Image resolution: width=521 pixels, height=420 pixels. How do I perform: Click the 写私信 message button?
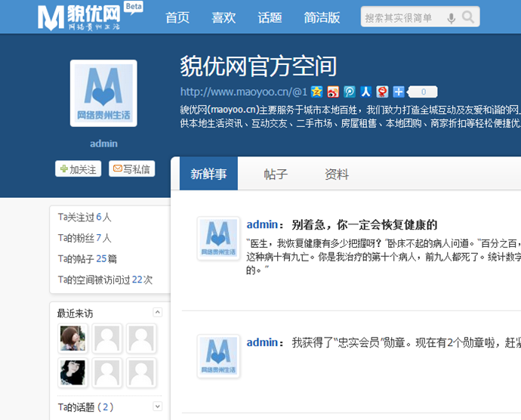pos(132,169)
